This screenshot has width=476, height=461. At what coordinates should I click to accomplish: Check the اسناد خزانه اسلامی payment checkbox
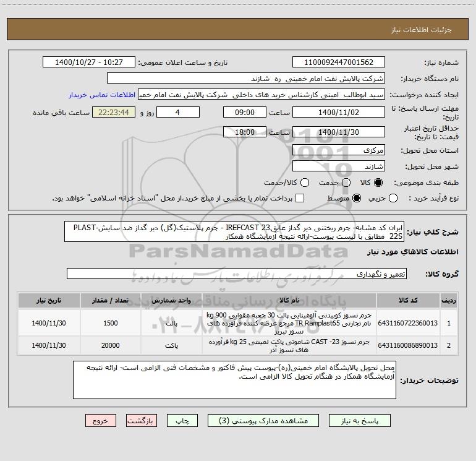pyautogui.click(x=300, y=198)
